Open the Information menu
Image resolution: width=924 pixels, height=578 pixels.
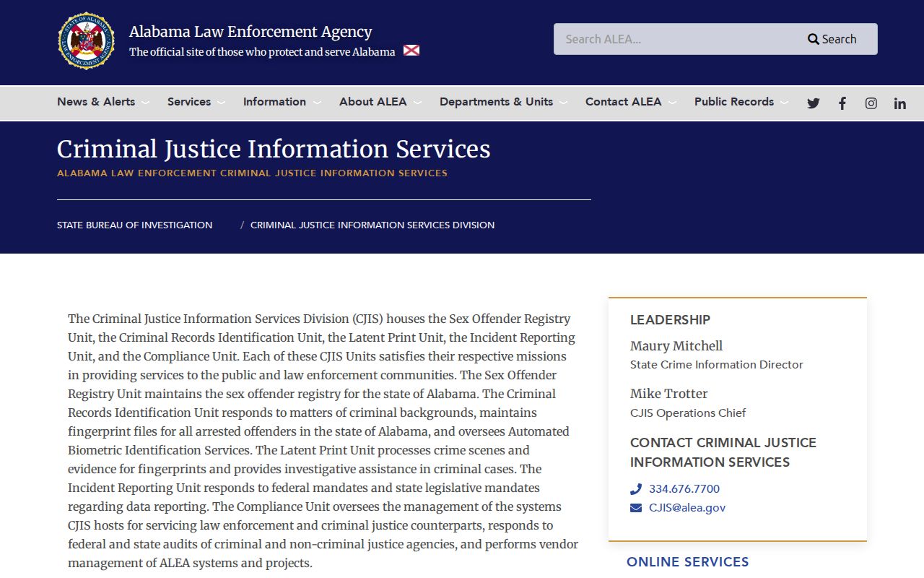point(274,102)
